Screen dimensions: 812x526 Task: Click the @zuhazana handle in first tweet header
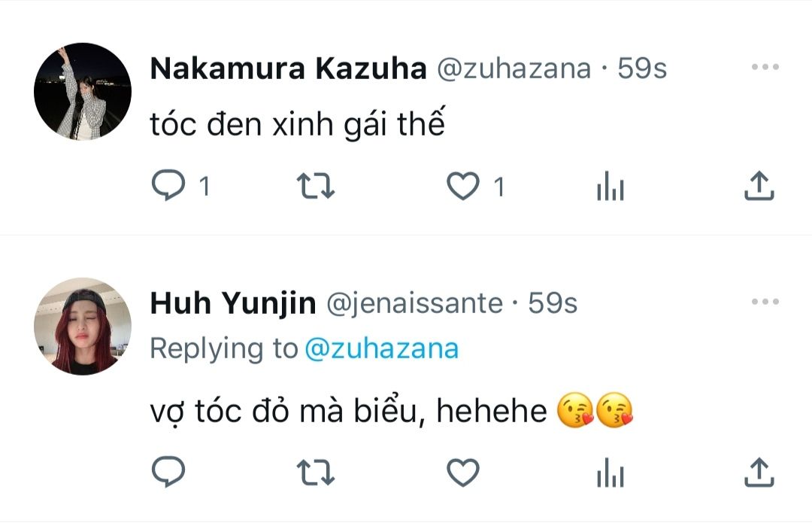pyautogui.click(x=514, y=69)
